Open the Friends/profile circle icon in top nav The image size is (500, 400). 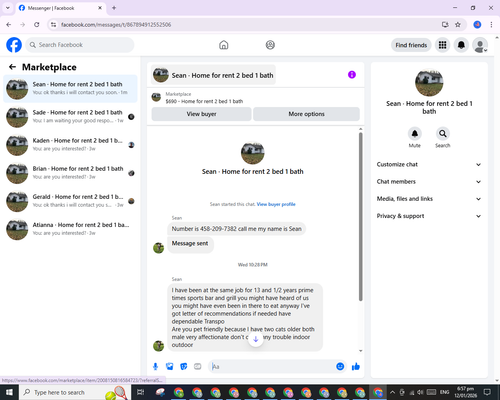point(270,45)
